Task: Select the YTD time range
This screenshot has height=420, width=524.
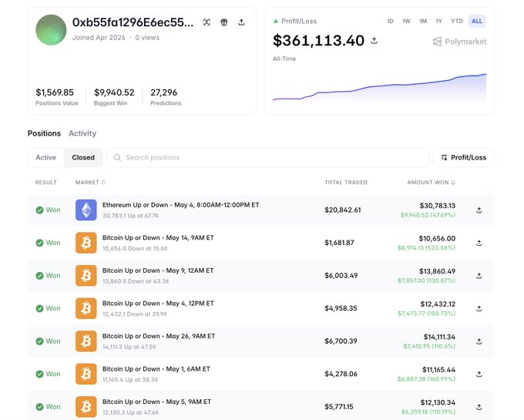Action: coord(457,21)
